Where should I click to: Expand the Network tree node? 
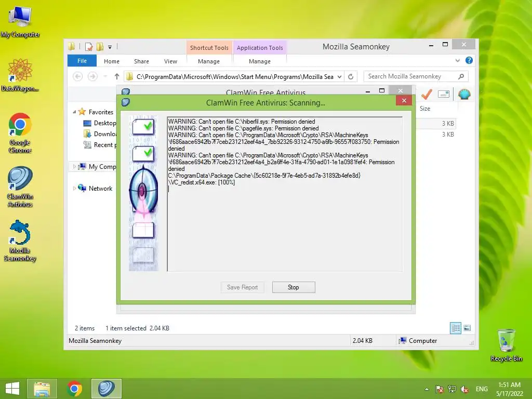(x=74, y=188)
